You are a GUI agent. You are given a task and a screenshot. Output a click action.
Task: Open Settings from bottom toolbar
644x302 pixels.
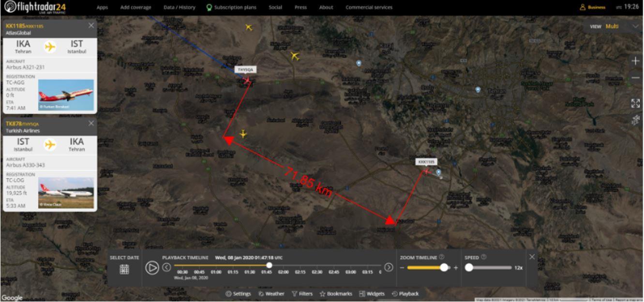tap(239, 294)
